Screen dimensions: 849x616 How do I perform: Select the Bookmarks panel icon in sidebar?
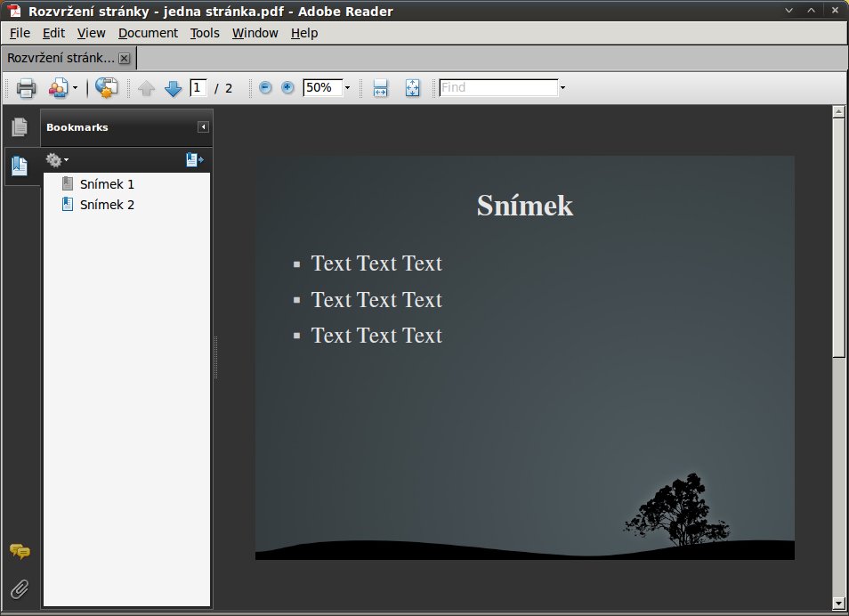point(20,166)
